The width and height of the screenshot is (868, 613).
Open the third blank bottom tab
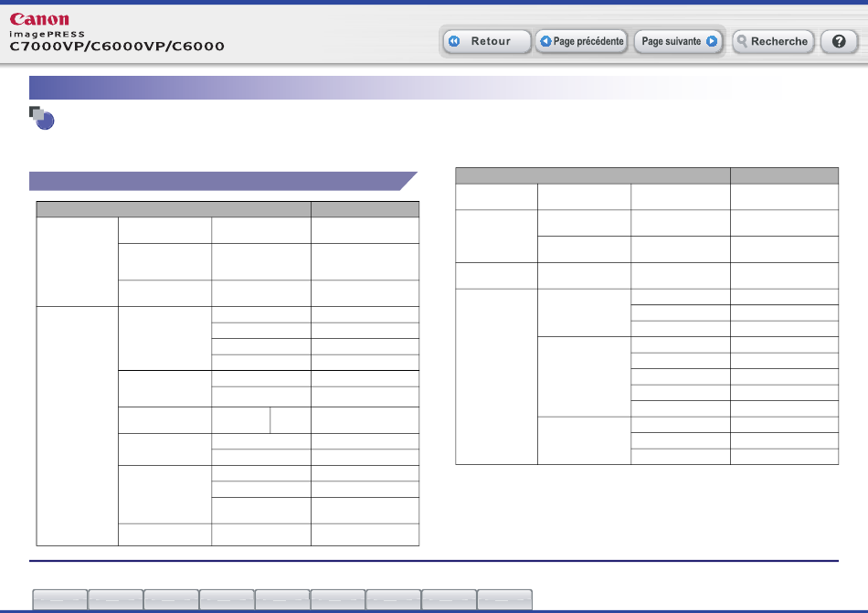point(171,599)
